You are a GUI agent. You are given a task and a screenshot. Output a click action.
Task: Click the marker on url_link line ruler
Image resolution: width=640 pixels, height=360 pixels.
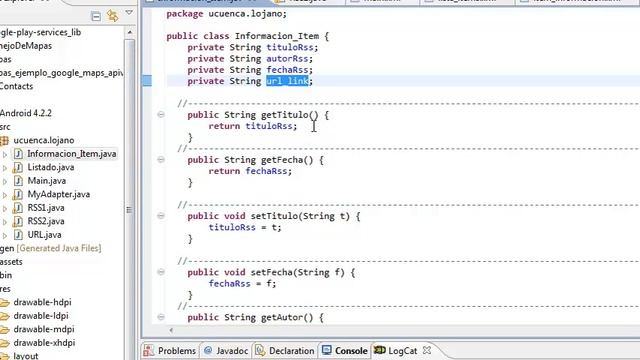pos(147,81)
